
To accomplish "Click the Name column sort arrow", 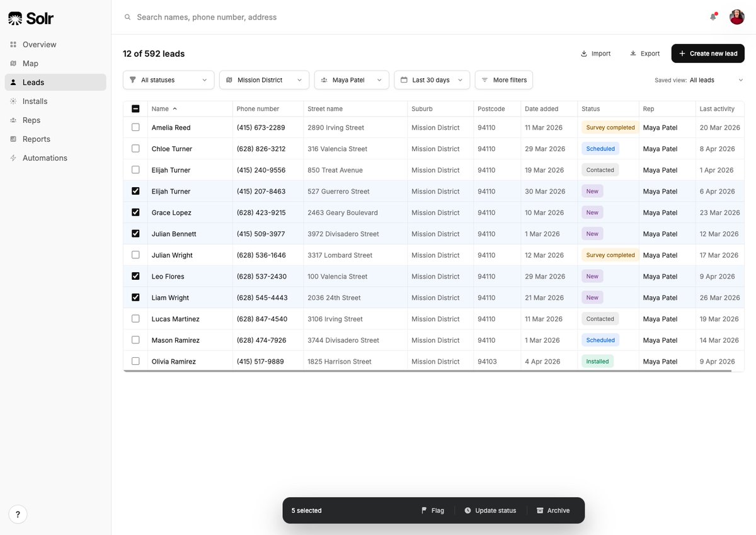I will coord(175,109).
